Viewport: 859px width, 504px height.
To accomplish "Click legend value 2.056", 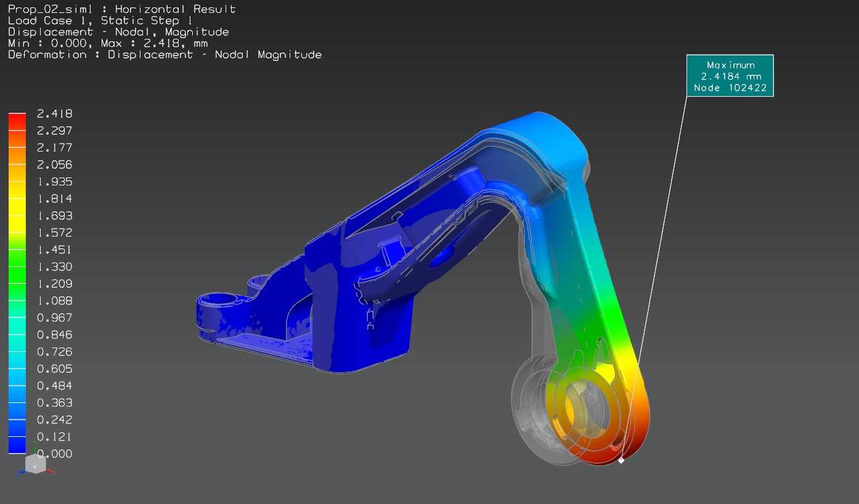I will 54,165.
